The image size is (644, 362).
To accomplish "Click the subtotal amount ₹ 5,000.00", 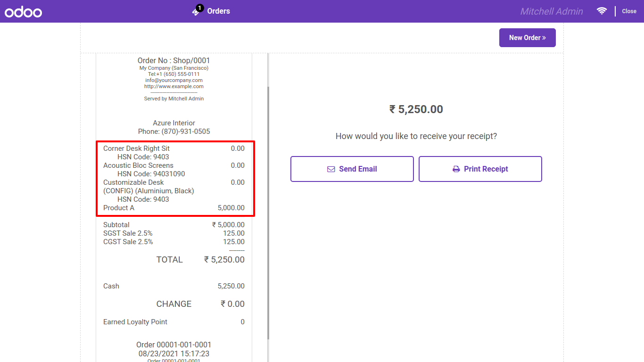I will [228, 225].
